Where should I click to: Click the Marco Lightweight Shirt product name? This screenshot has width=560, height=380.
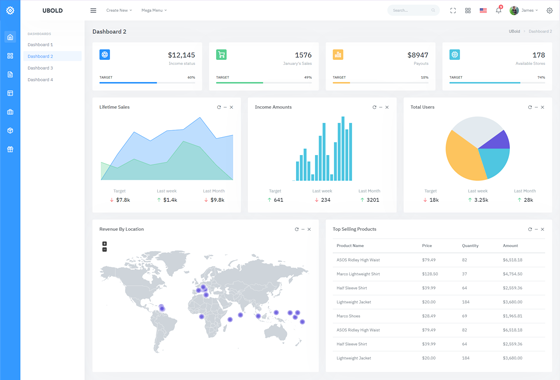[358, 274]
